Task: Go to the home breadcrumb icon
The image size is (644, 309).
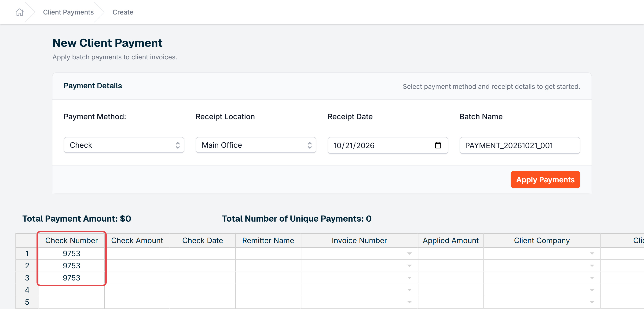Action: (x=19, y=12)
